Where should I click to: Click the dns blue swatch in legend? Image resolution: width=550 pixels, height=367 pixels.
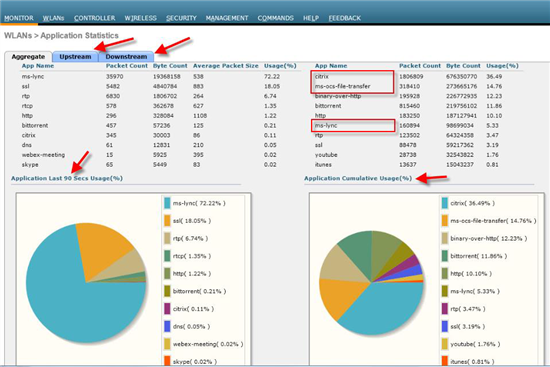point(167,326)
